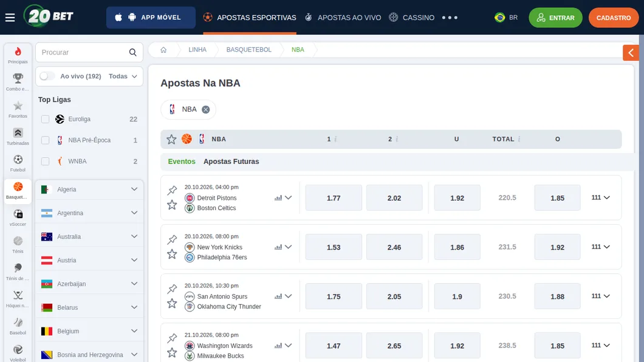Screen dimensions: 644x362
Task: Open the hamburger menu icon
Action: pos(10,18)
